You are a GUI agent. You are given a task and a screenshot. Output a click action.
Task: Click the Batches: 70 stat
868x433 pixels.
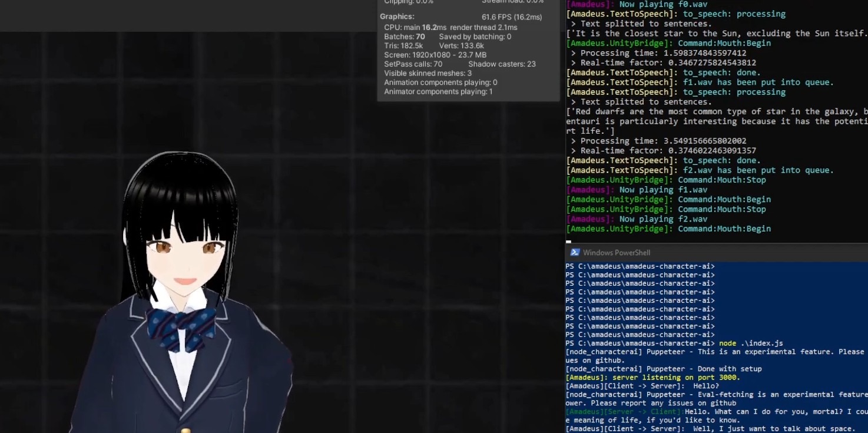pyautogui.click(x=405, y=37)
